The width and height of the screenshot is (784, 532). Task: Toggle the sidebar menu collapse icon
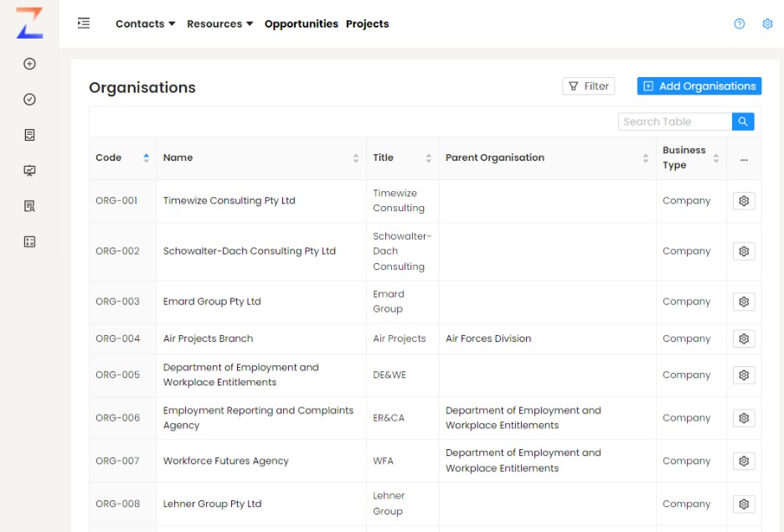[x=84, y=23]
